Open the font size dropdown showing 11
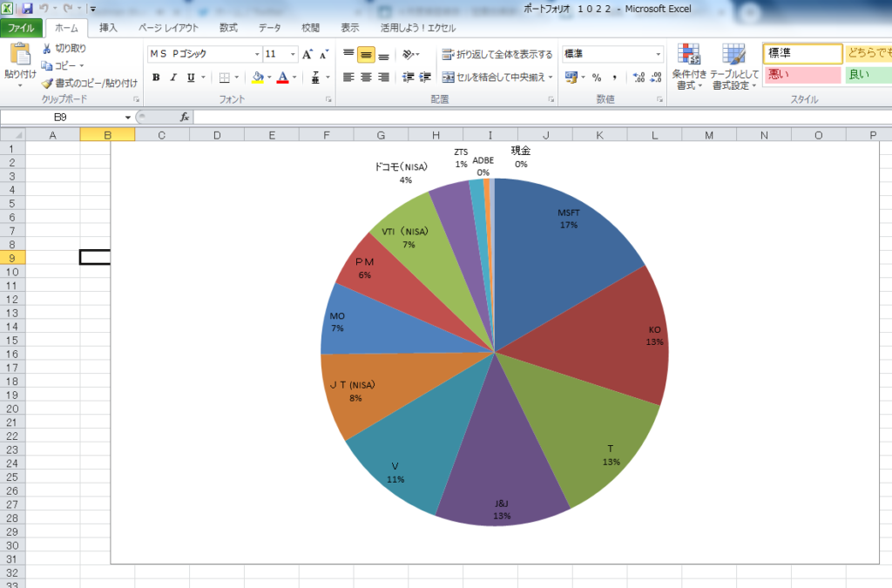Image resolution: width=892 pixels, height=588 pixels. [x=293, y=54]
